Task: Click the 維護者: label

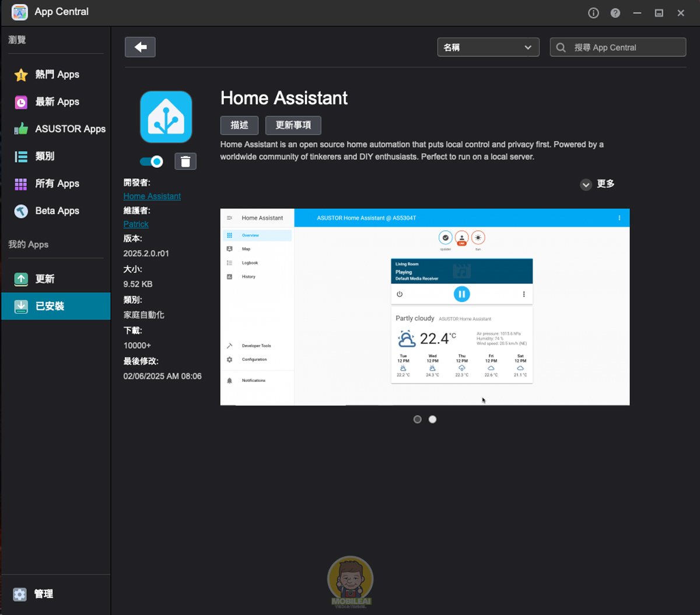Action: coord(137,210)
